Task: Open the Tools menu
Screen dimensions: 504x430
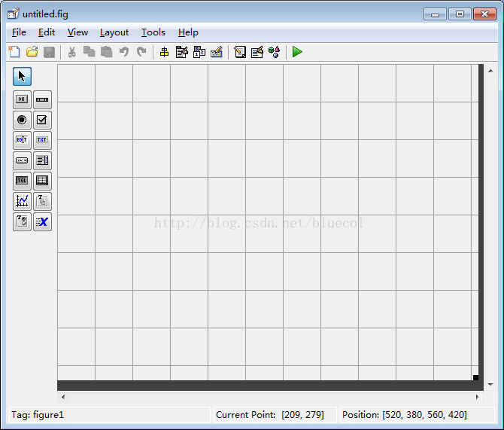Action: point(153,32)
